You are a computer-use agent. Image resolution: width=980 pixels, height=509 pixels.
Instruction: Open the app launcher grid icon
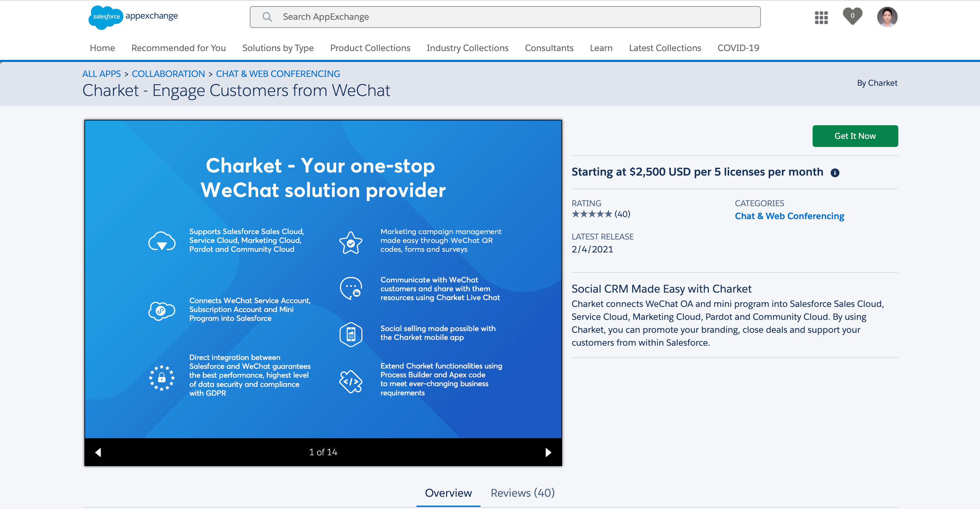(821, 17)
